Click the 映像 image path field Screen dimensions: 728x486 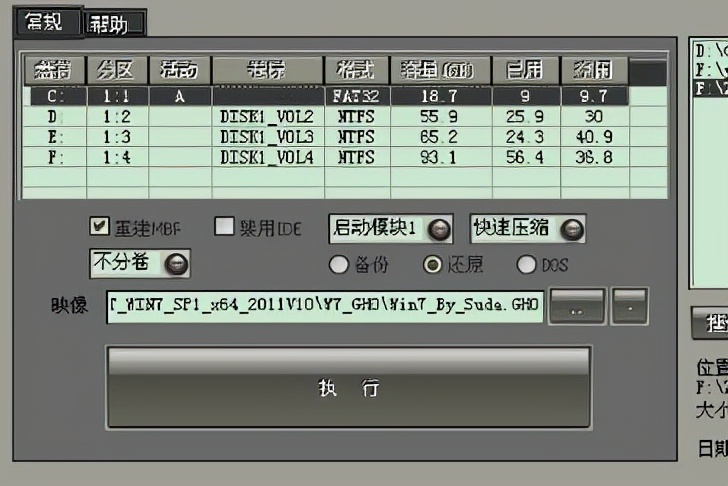tap(325, 308)
